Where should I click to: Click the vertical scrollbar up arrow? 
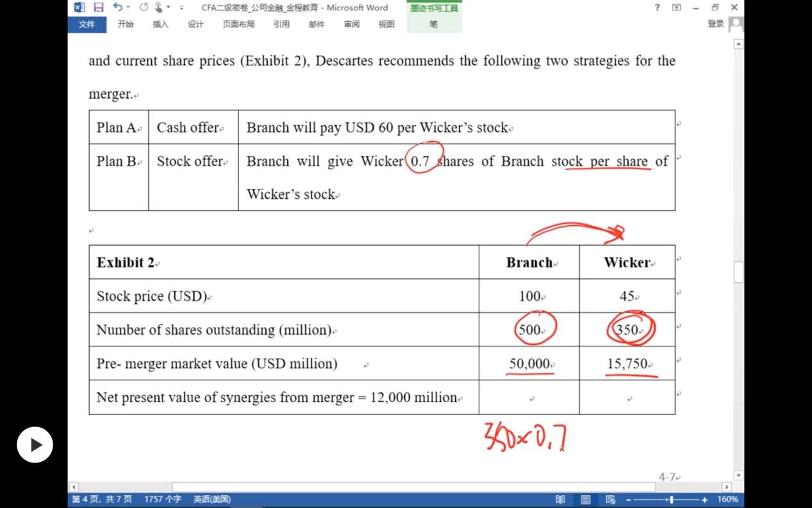click(739, 44)
